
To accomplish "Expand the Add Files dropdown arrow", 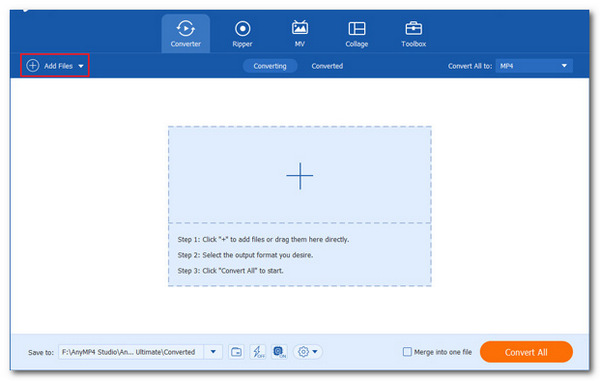I will point(81,66).
